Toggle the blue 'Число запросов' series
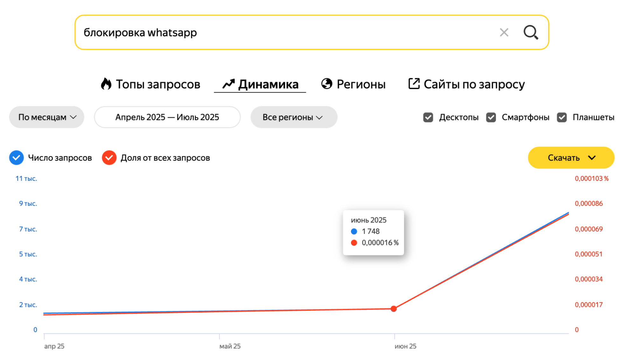636x364 pixels. pos(17,158)
